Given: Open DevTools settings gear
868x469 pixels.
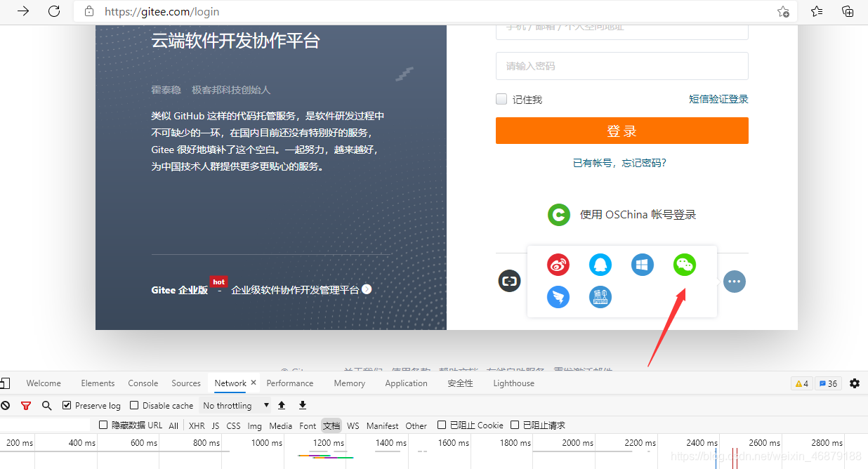Looking at the screenshot, I should point(855,383).
